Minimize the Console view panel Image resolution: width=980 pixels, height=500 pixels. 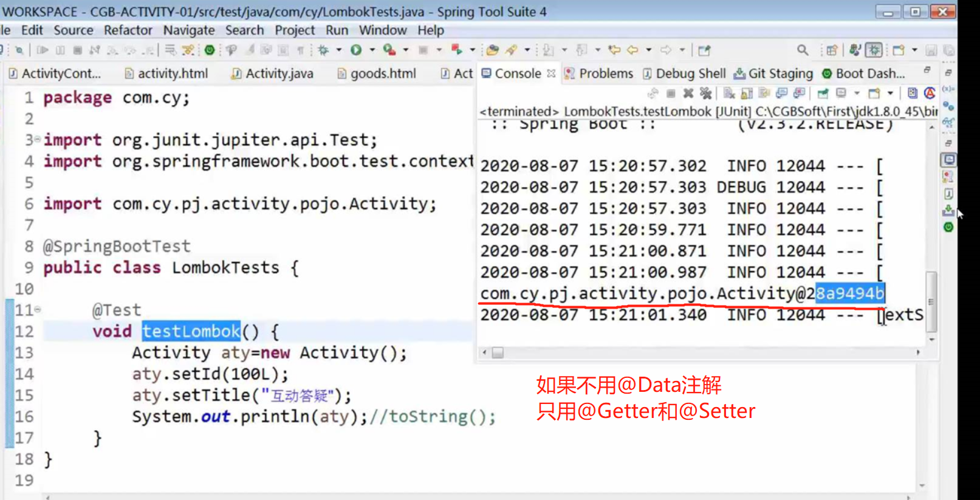(x=927, y=70)
